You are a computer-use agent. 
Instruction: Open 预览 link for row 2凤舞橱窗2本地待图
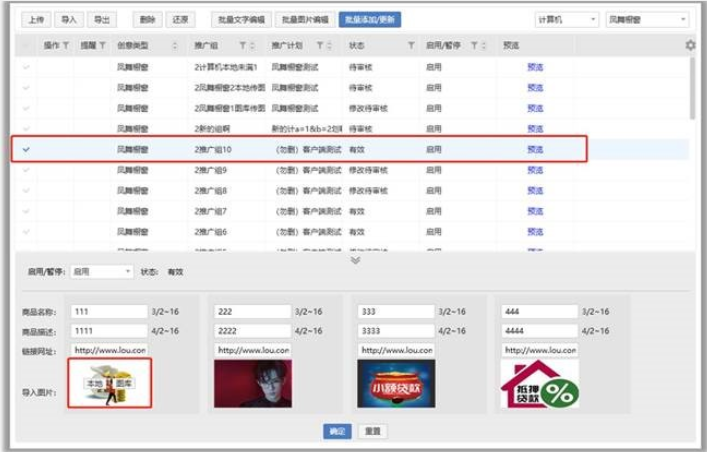tap(535, 88)
